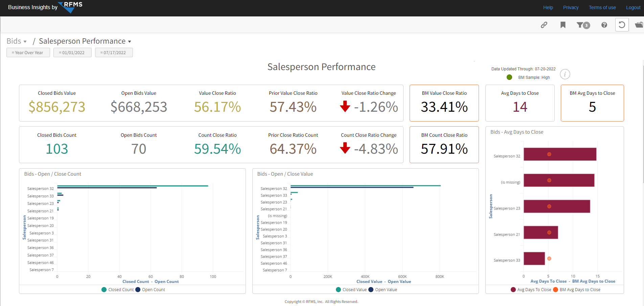Open the Privacy link
Viewport: 644px width, 306px height.
571,7
